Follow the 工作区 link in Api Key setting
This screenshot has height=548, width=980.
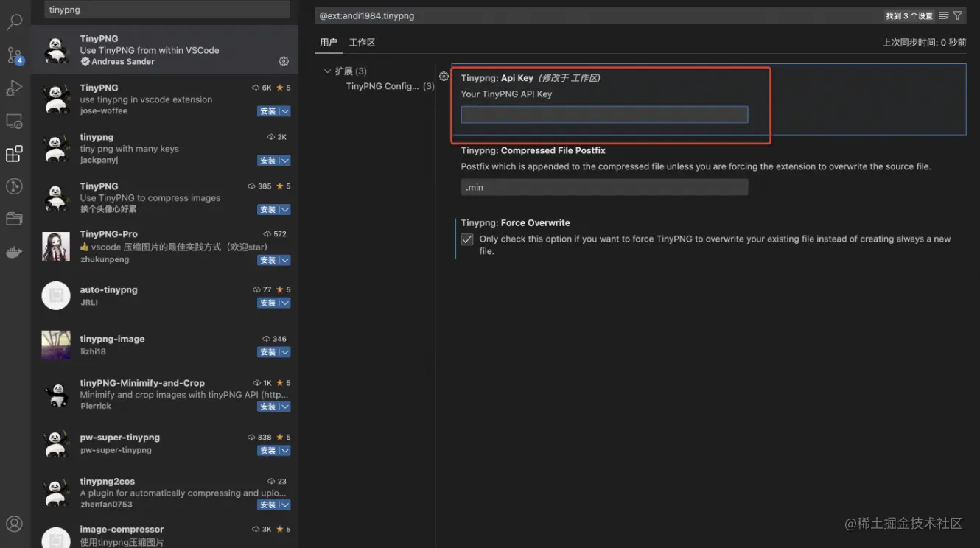coord(584,78)
